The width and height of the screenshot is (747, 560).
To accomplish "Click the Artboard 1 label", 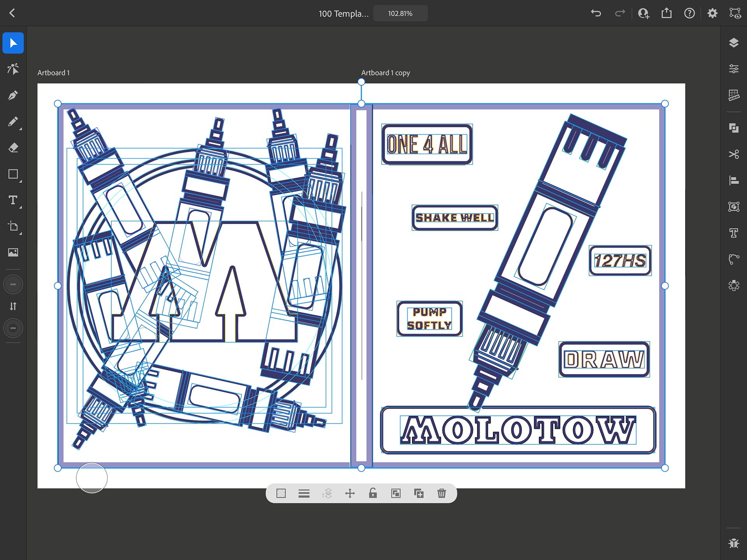I will [53, 73].
